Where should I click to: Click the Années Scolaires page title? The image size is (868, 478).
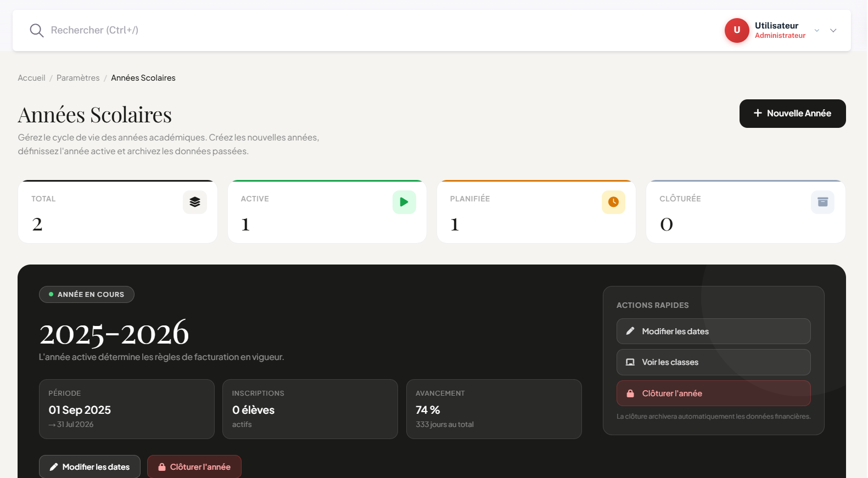coord(95,115)
